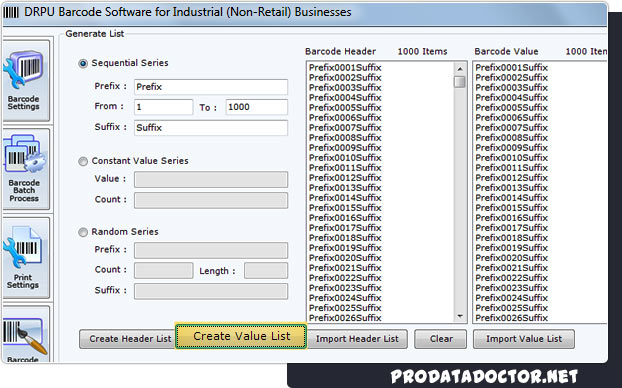The width and height of the screenshot is (622, 388).
Task: Open Barcode Settings from the sidebar
Action: click(x=25, y=81)
